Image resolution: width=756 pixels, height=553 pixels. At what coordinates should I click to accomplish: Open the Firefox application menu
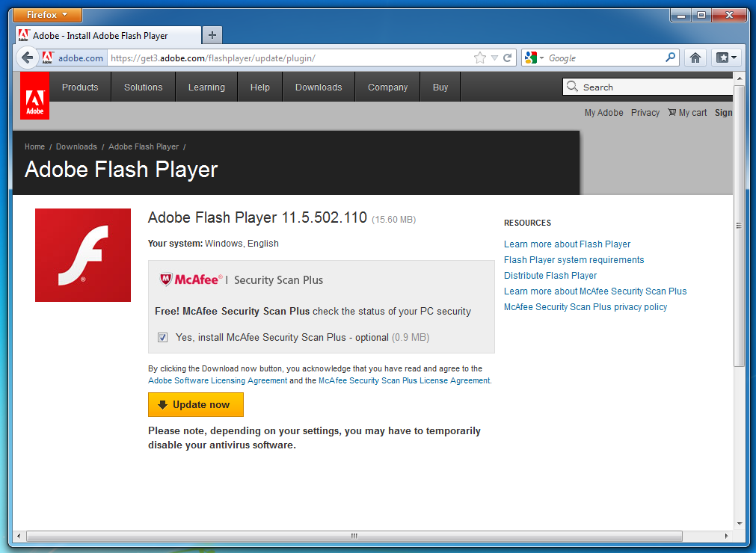(x=47, y=15)
